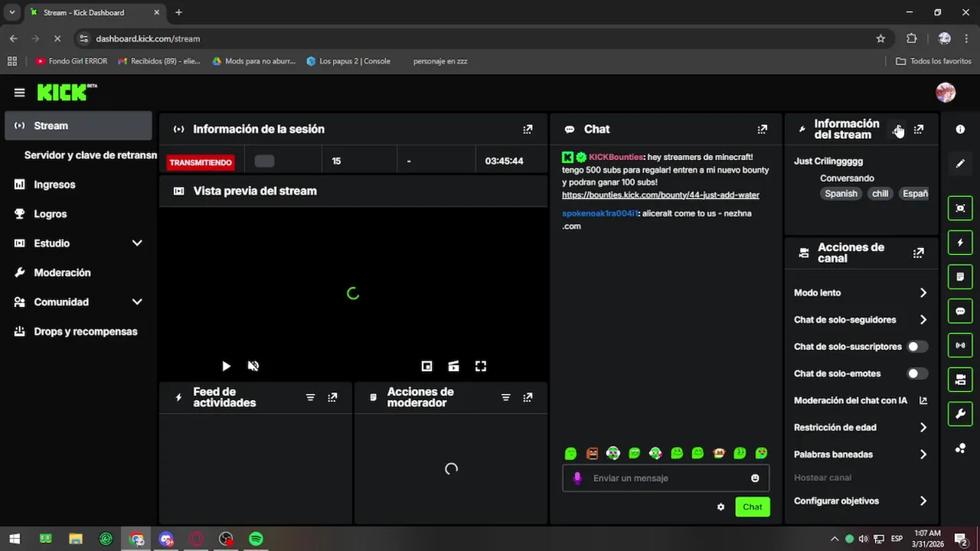980x551 pixels.
Task: Click the spokenoak1ra004i1 username
Action: [x=599, y=214]
